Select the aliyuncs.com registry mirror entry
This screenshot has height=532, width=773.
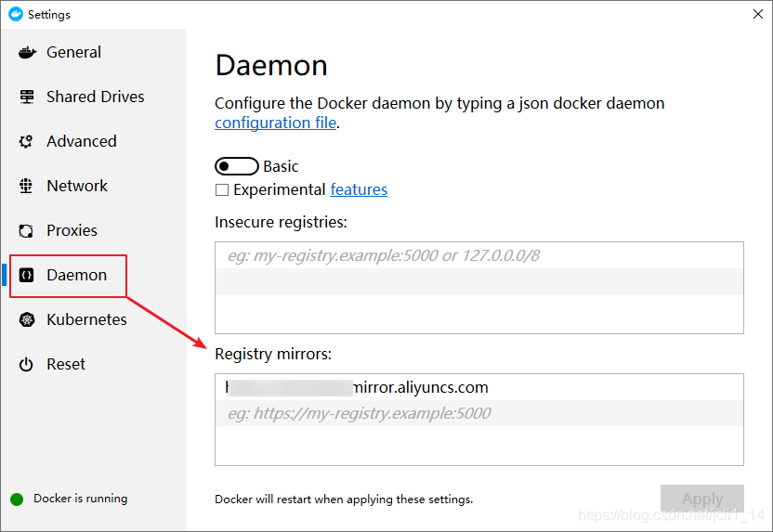click(x=479, y=387)
